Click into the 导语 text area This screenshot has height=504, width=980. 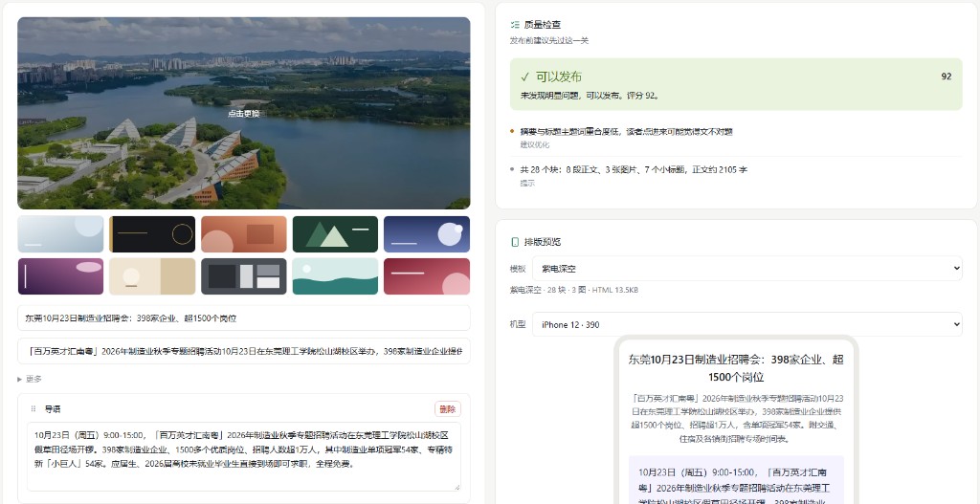click(244, 456)
